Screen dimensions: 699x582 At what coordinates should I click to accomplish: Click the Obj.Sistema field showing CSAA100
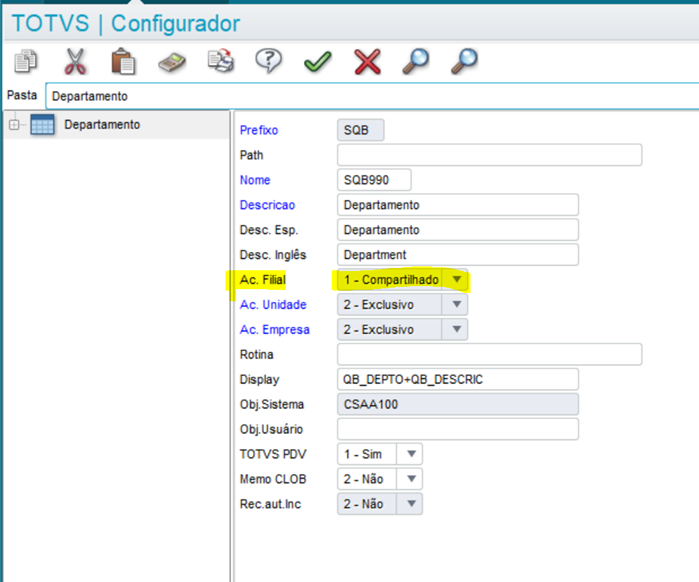[458, 404]
